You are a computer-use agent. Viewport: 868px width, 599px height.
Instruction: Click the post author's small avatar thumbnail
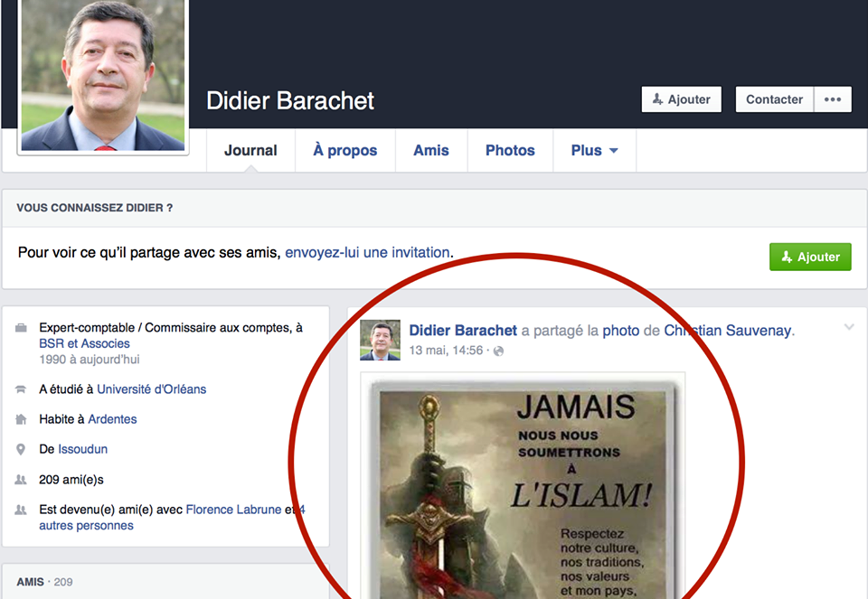(x=380, y=340)
